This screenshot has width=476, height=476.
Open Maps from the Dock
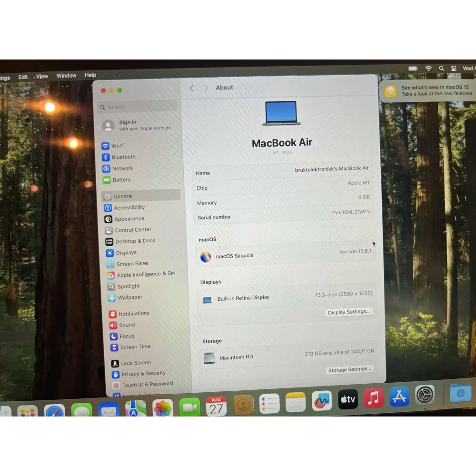pyautogui.click(x=136, y=408)
